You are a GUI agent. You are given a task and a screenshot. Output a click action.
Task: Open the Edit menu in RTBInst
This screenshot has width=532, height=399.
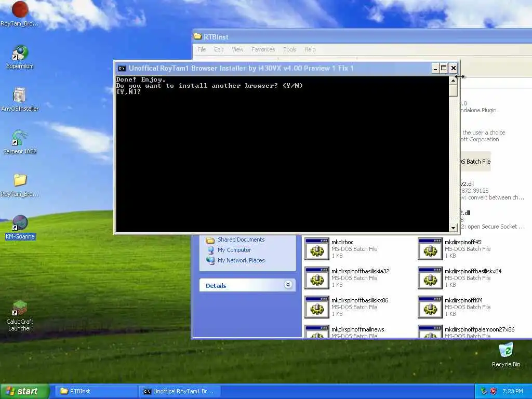[219, 49]
